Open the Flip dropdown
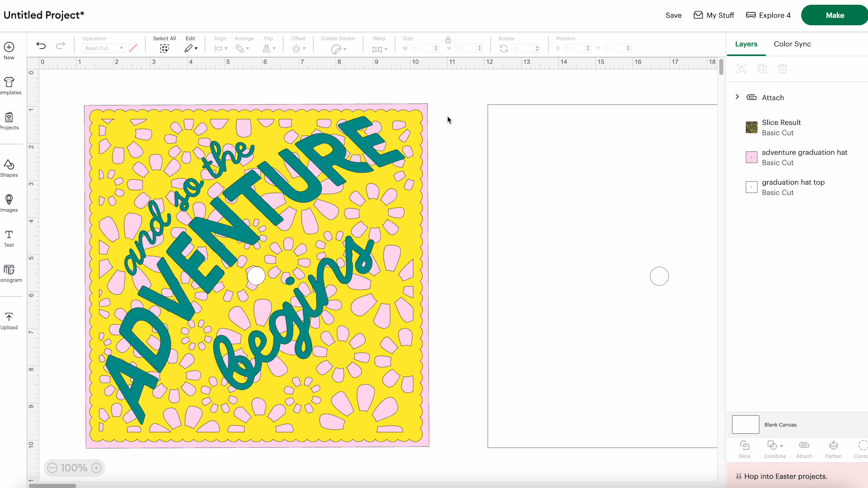 [x=269, y=48]
